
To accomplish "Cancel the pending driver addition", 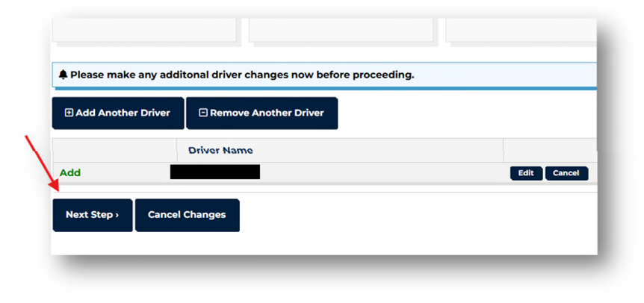I will click(566, 173).
